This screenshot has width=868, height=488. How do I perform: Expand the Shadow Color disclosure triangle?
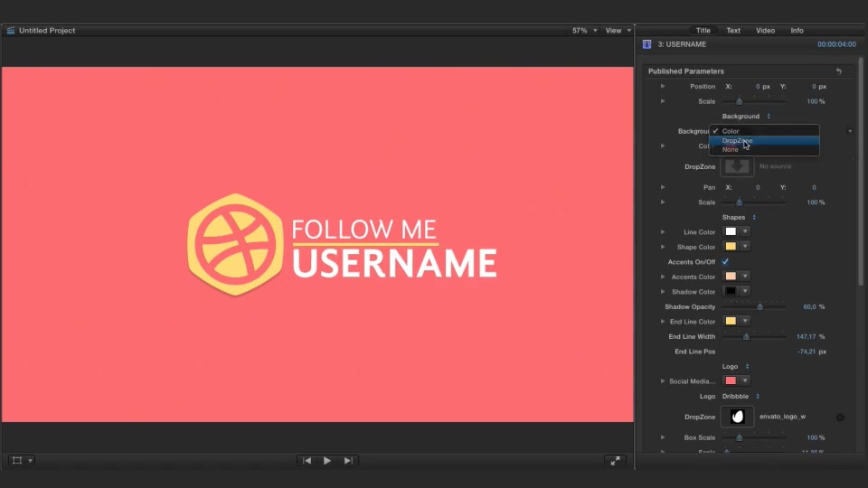[x=663, y=292]
